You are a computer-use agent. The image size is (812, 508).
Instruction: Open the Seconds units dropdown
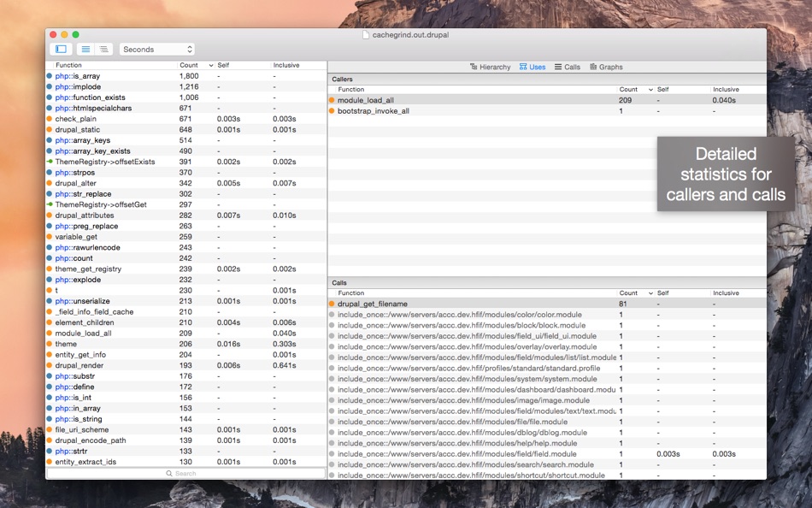click(x=157, y=50)
